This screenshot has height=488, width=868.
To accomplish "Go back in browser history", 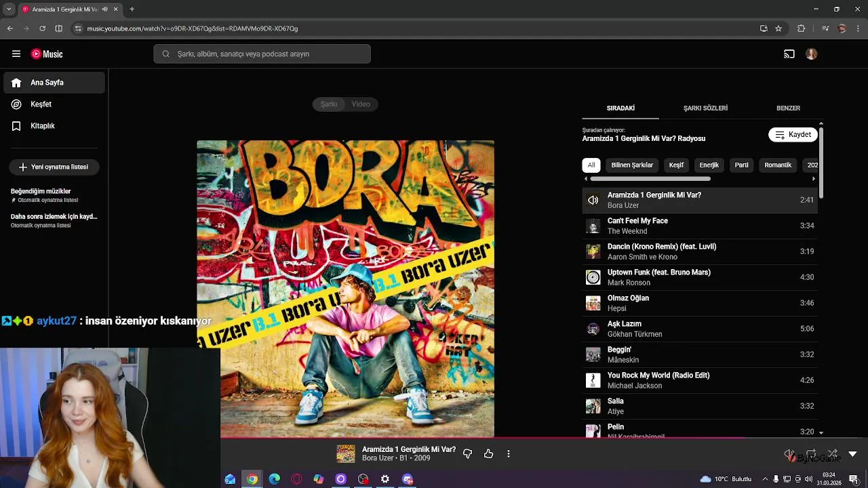I will click(10, 28).
